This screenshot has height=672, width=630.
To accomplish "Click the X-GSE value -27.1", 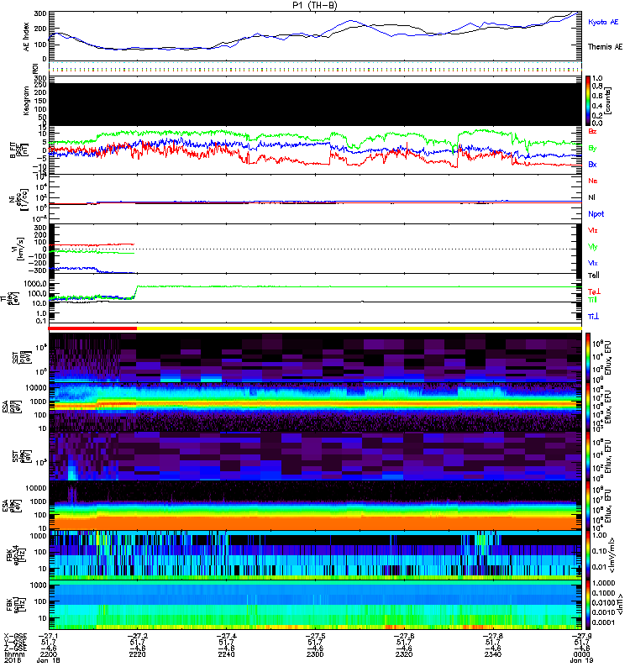I will pyautogui.click(x=48, y=636).
